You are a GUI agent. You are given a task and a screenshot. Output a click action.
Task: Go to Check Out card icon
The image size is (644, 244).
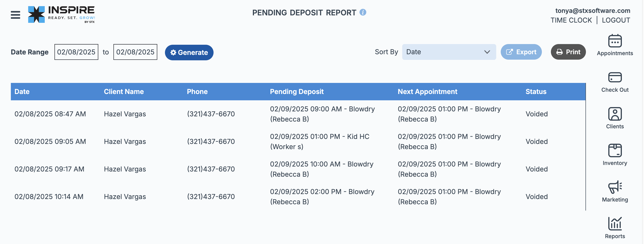click(615, 77)
